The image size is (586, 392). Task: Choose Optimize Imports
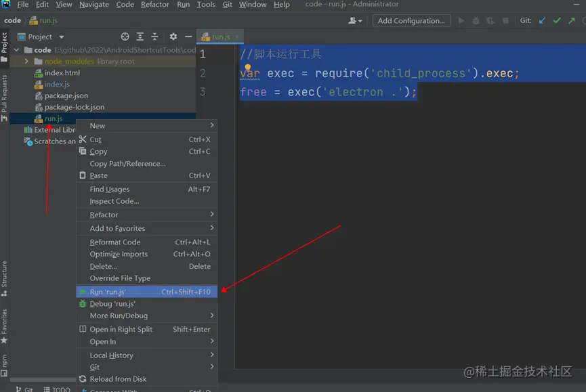[146, 254]
